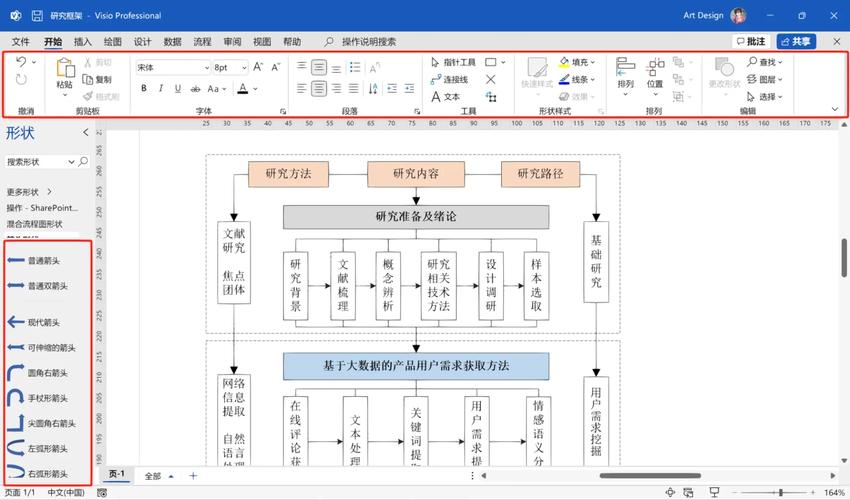This screenshot has height=500, width=850.
Task: Select the Connector (连接线) tool
Action: (x=449, y=80)
